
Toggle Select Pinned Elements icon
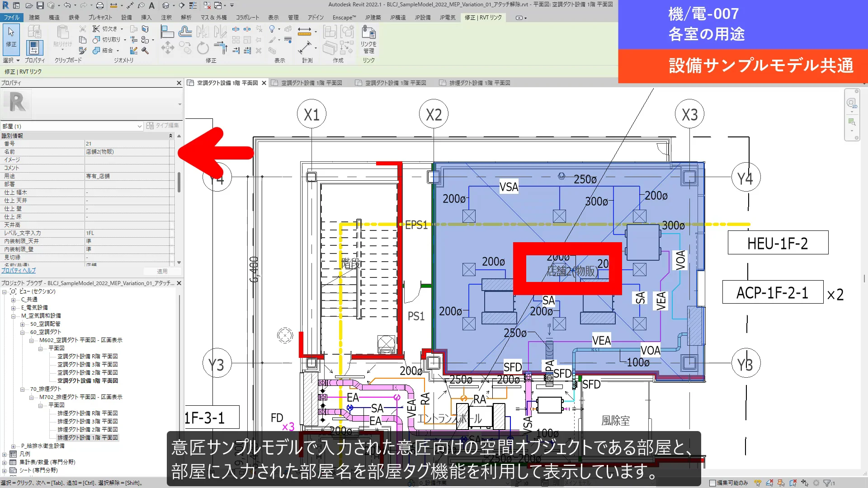pos(781,483)
